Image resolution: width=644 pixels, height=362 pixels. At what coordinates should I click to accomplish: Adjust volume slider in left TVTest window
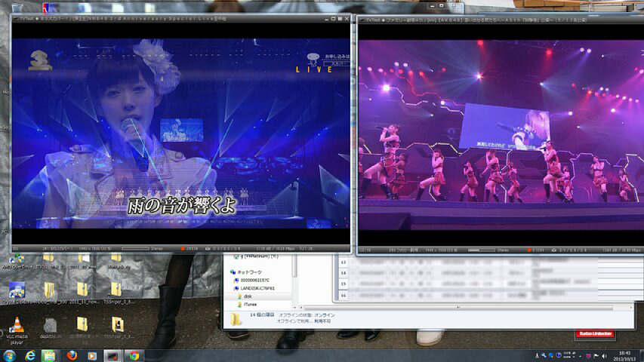coord(134,248)
